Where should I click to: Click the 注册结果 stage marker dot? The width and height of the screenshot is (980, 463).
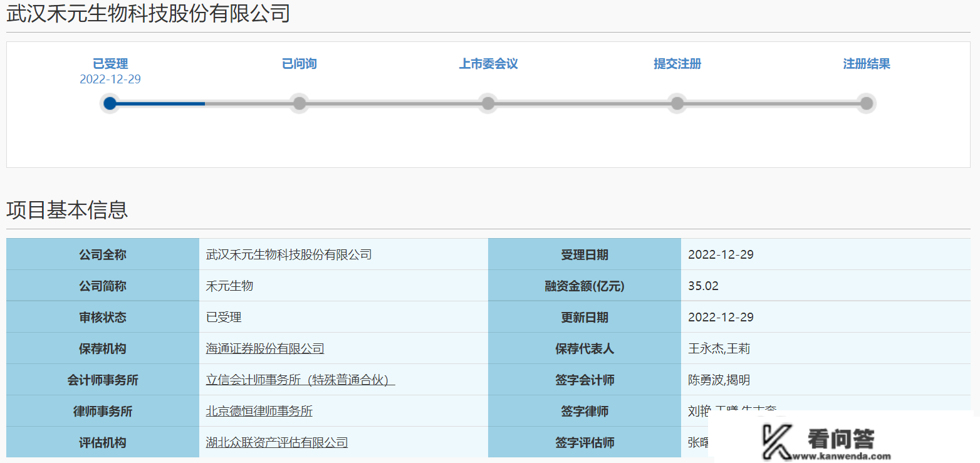tap(867, 103)
